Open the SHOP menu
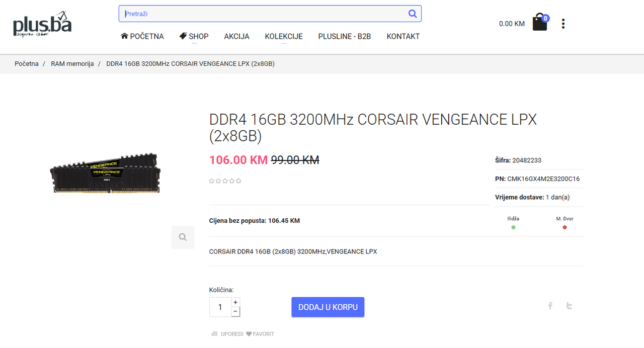 pos(194,36)
